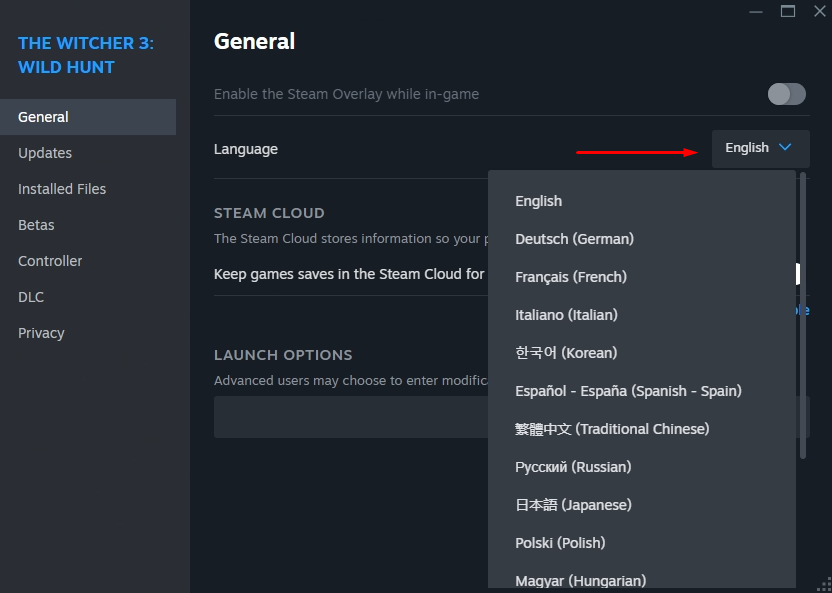Pick Magyar (Hungarian) from the list
This screenshot has width=832, height=593.
coord(642,577)
